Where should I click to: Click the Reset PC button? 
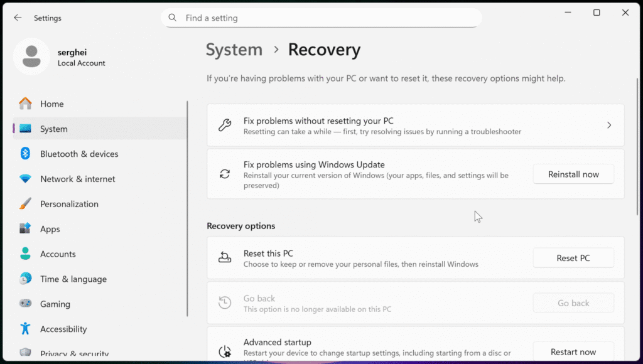click(x=573, y=257)
